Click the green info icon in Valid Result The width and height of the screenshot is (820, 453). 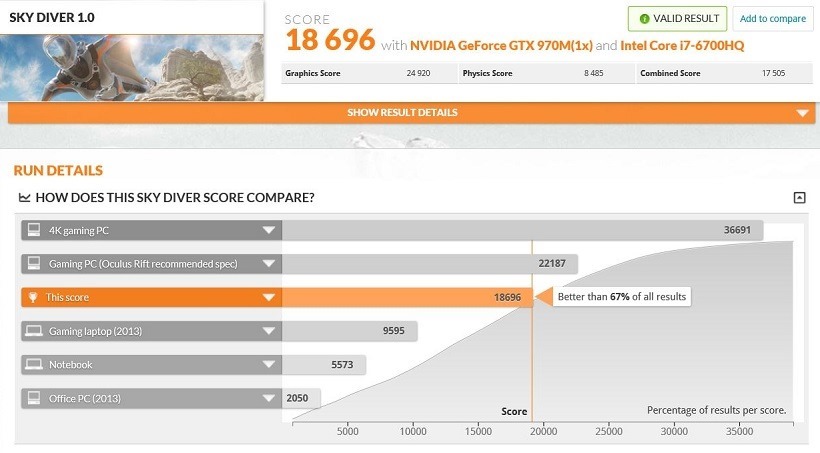coord(644,19)
